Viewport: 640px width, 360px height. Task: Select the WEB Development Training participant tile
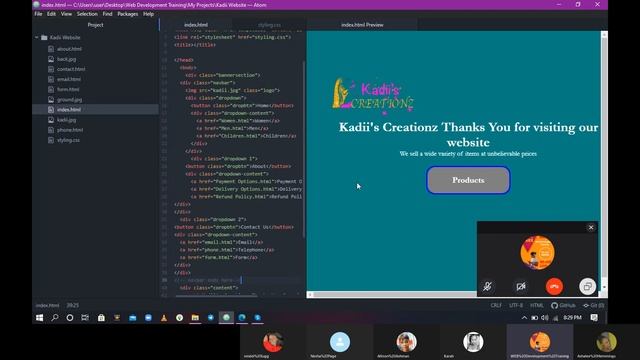pyautogui.click(x=540, y=342)
